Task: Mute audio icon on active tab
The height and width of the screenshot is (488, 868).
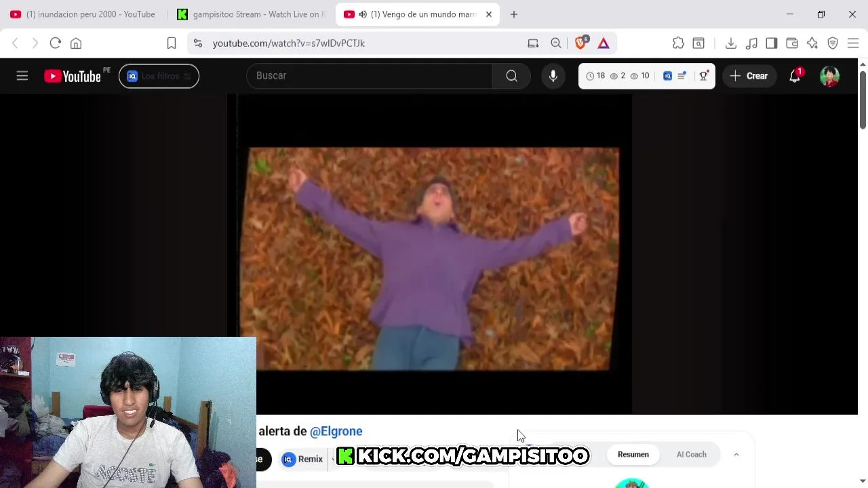Action: [363, 14]
